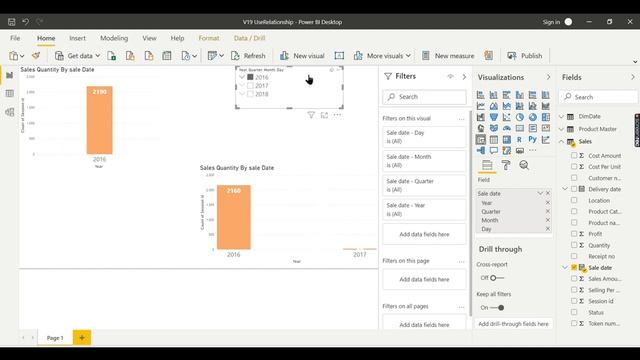
Task: Check the 2017 slicer checkbox
Action: point(250,86)
